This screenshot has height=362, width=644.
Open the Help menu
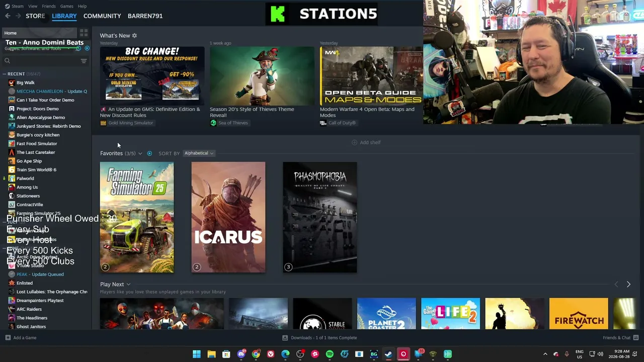(x=82, y=6)
